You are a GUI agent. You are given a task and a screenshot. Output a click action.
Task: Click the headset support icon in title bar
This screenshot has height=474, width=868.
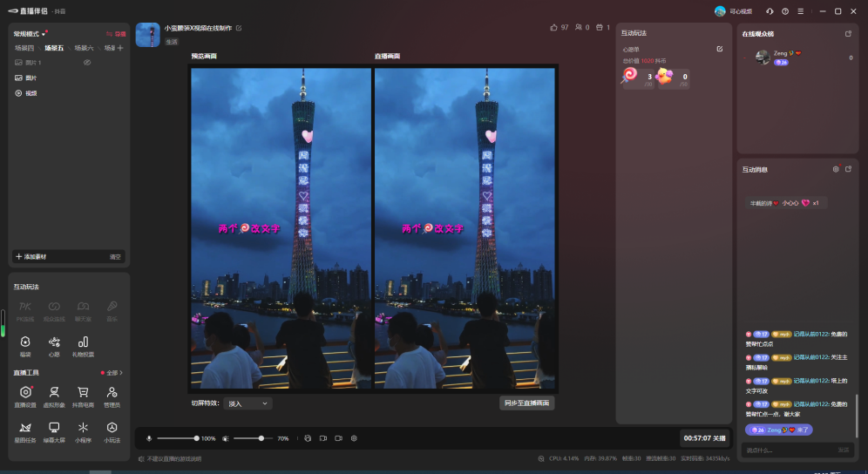click(x=770, y=11)
